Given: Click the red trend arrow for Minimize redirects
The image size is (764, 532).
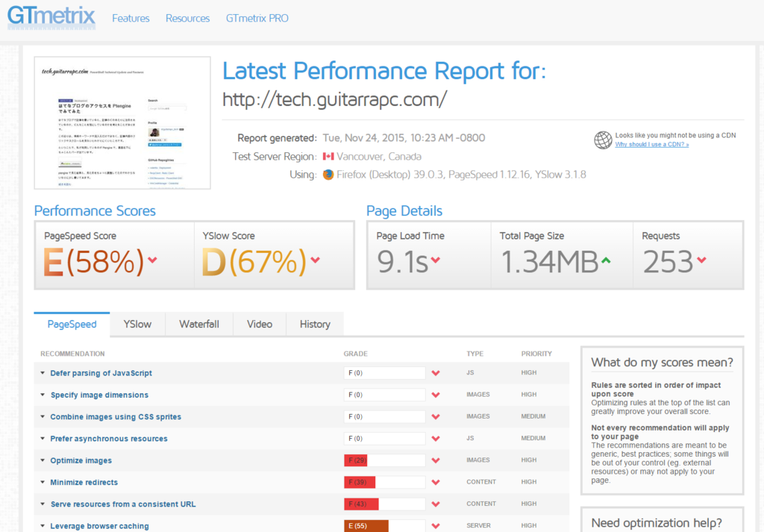Looking at the screenshot, I should click(x=436, y=482).
